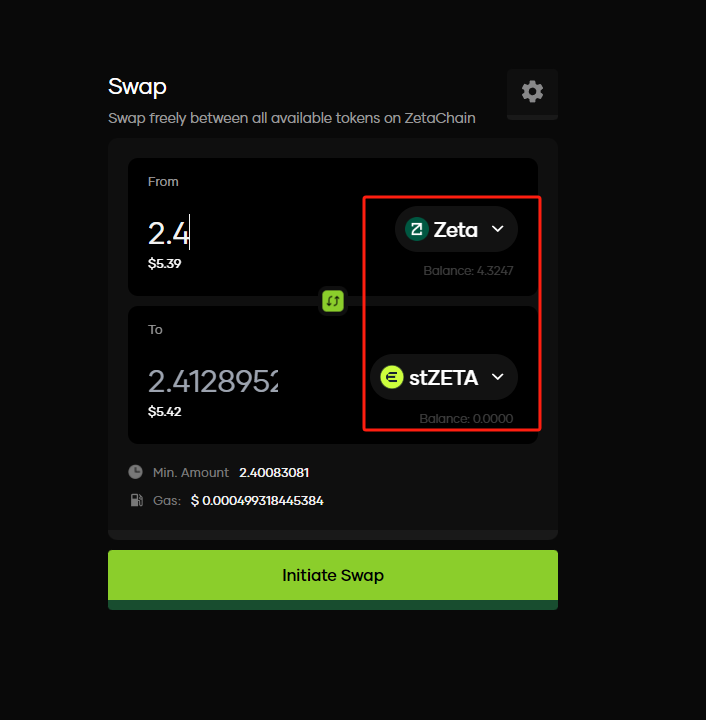Click the gas pump icon

(136, 500)
